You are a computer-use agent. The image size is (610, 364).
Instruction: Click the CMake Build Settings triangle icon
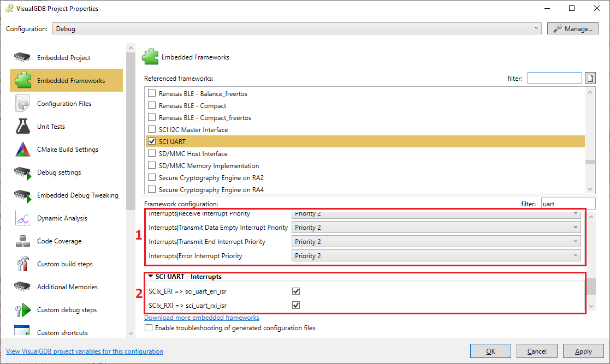tap(22, 150)
